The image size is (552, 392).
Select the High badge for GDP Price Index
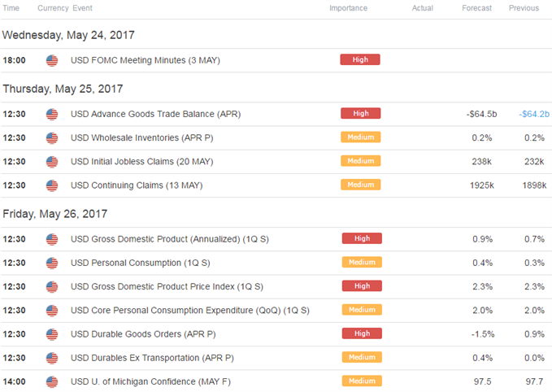[x=362, y=286]
